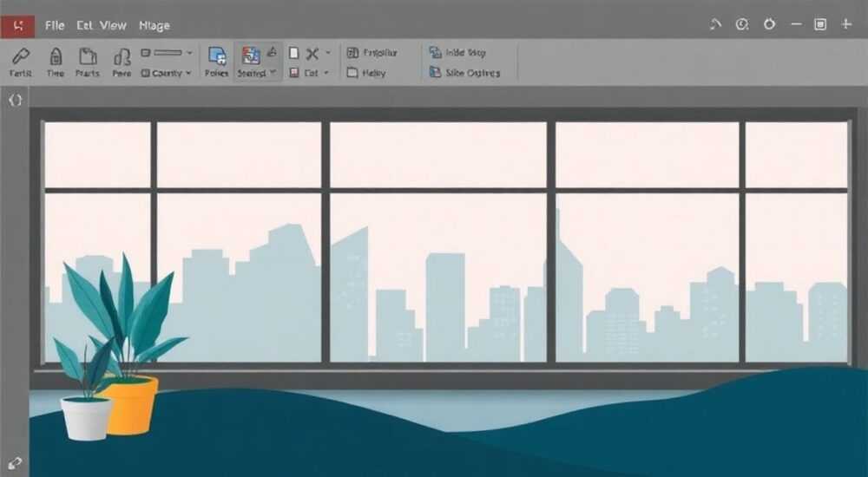Click the parentheses icon atop the left sidebar
The height and width of the screenshot is (477, 868).
click(15, 100)
